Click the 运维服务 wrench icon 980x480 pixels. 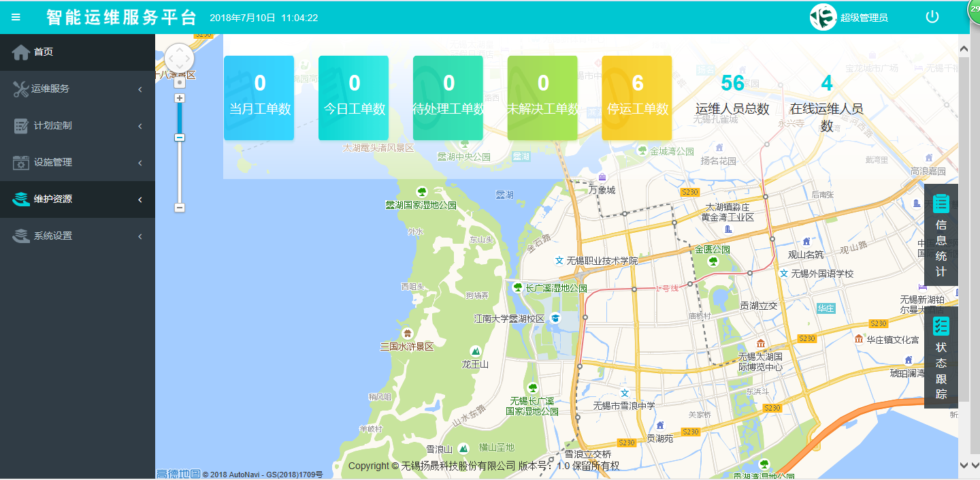pyautogui.click(x=21, y=89)
